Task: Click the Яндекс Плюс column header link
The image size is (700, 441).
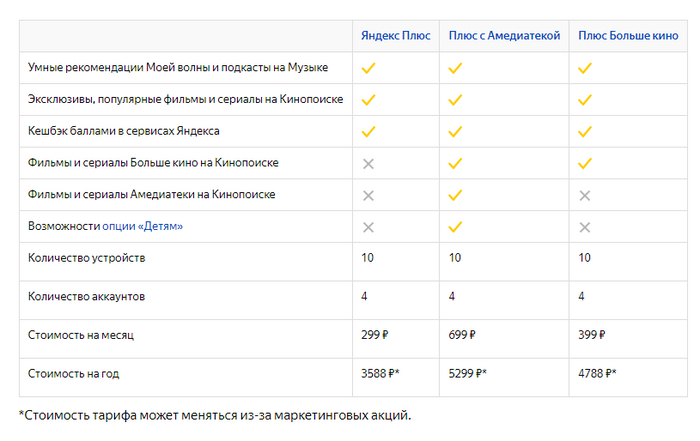Action: click(x=396, y=36)
